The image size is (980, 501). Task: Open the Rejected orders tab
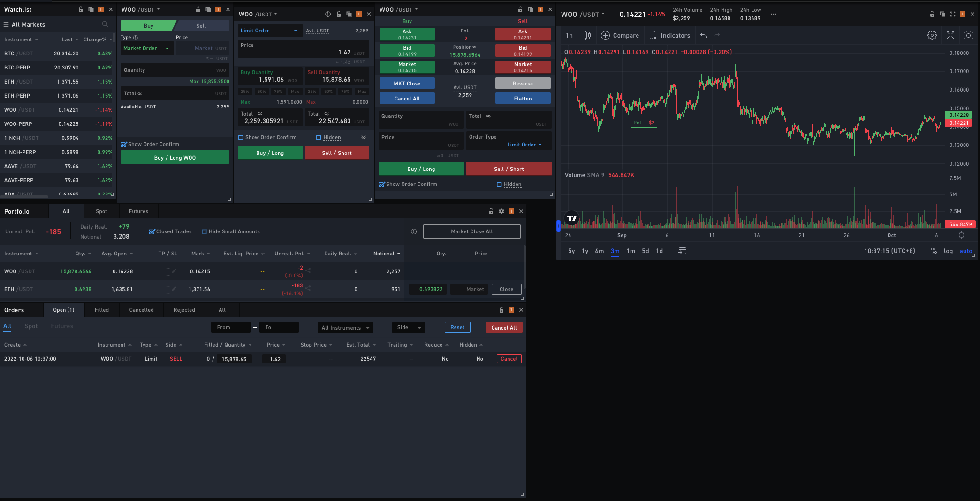[184, 310]
